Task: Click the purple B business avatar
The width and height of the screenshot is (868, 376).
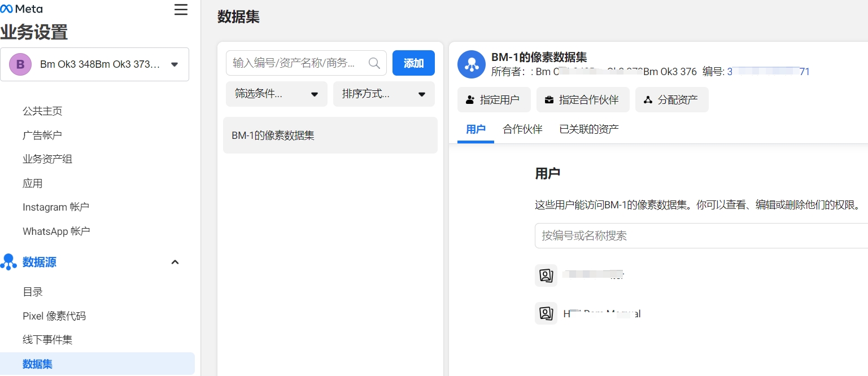Action: coord(20,64)
